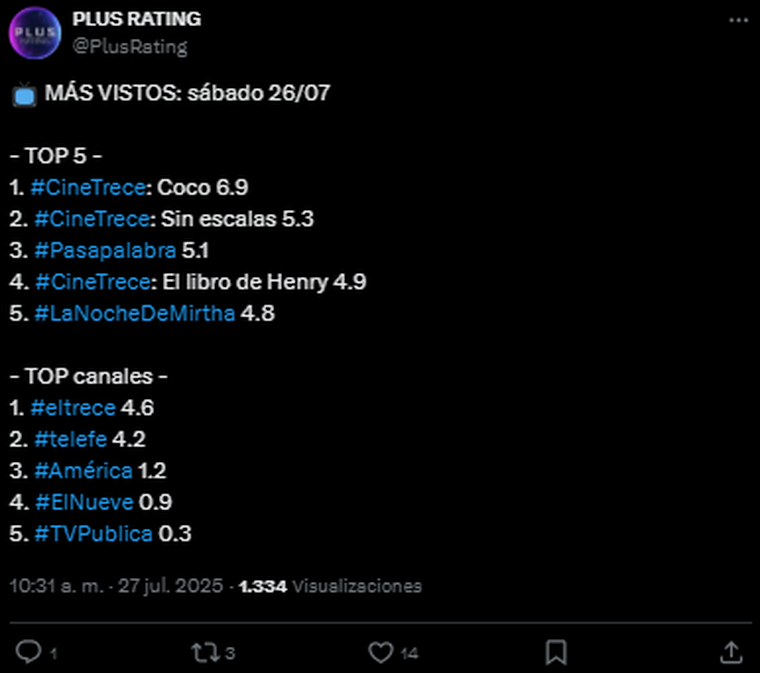The width and height of the screenshot is (760, 673).
Task: Click the @PlusRating handle
Action: pyautogui.click(x=130, y=46)
